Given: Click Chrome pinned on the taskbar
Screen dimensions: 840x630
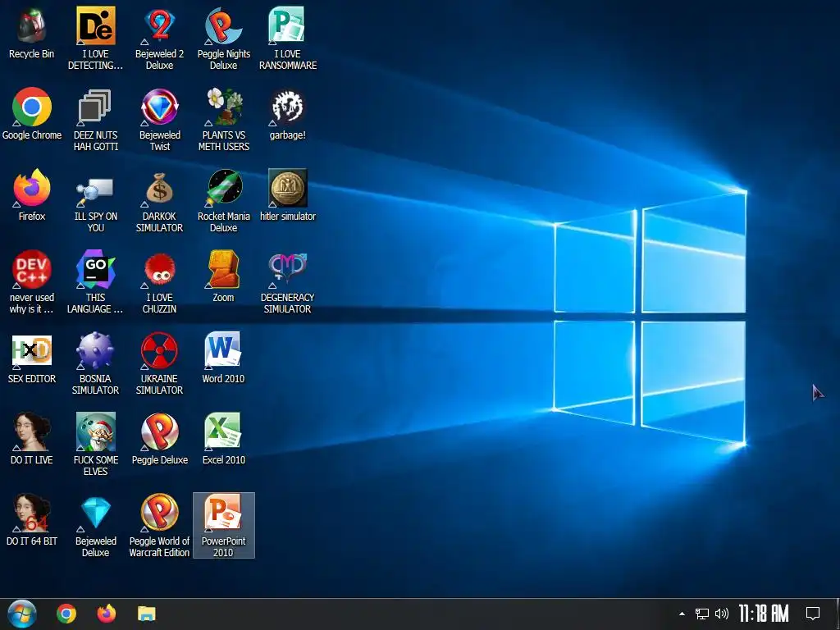Looking at the screenshot, I should (x=66, y=614).
